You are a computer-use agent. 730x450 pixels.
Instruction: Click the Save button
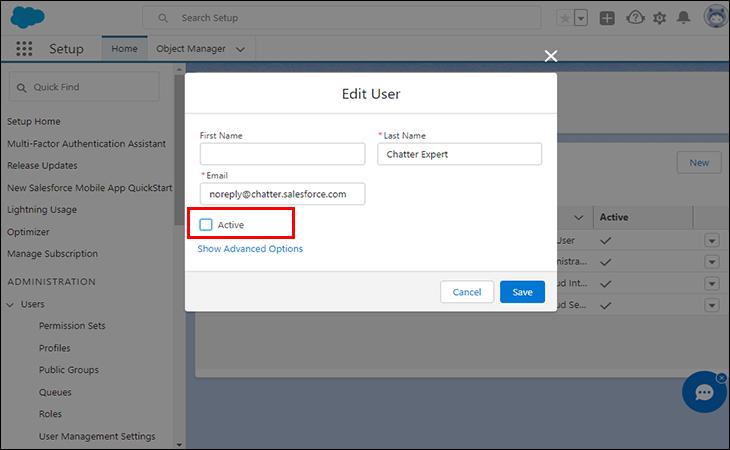(522, 292)
